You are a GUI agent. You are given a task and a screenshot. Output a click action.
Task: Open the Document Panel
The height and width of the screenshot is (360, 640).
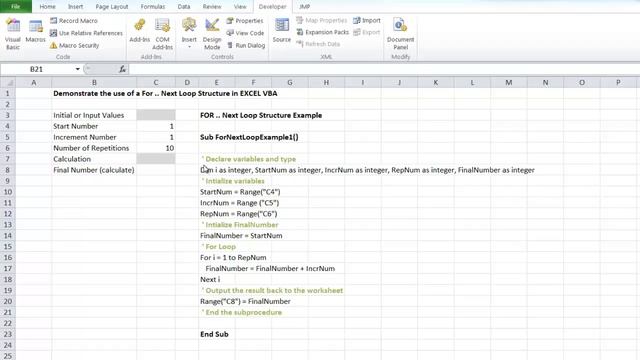tap(400, 34)
